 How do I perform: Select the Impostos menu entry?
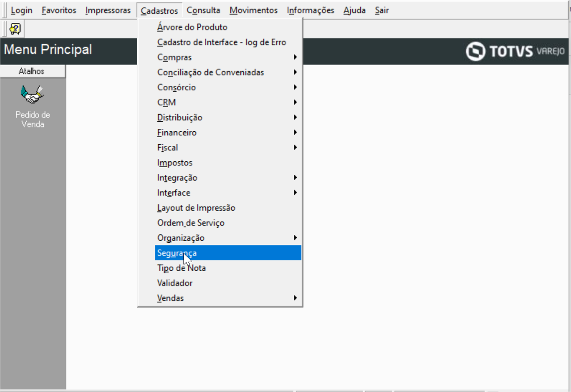pyautogui.click(x=228, y=163)
